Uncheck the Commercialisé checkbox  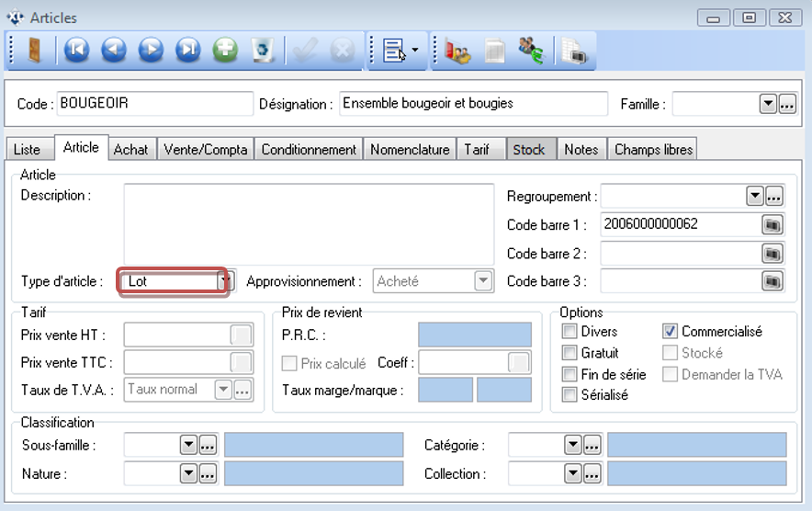coord(671,332)
